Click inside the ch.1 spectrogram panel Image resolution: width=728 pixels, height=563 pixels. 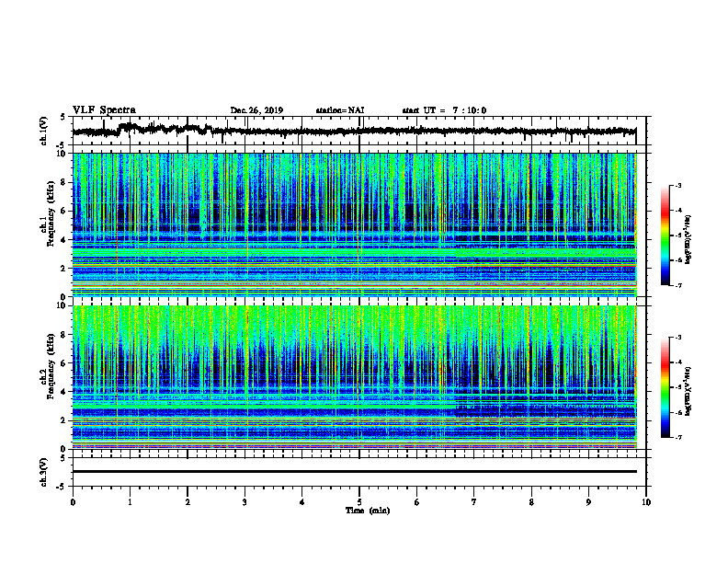[x=354, y=224]
